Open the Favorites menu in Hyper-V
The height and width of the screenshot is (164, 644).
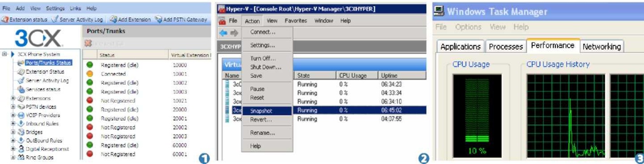[x=296, y=21]
